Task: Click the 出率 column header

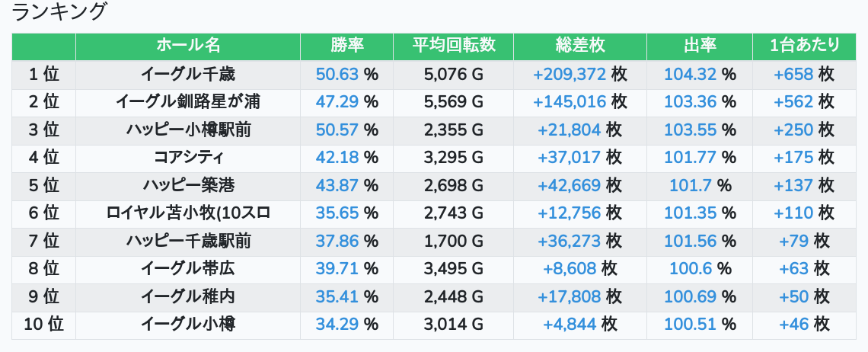Action: point(700,46)
